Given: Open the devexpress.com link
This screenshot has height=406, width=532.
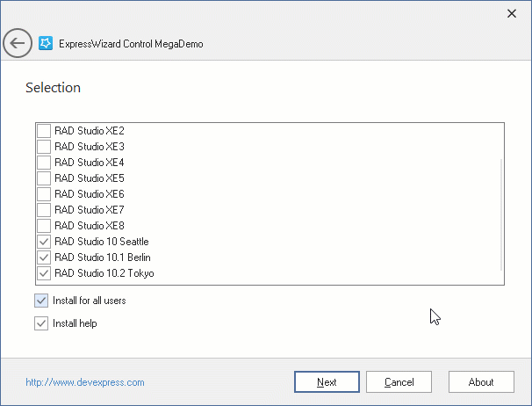Looking at the screenshot, I should pyautogui.click(x=85, y=382).
